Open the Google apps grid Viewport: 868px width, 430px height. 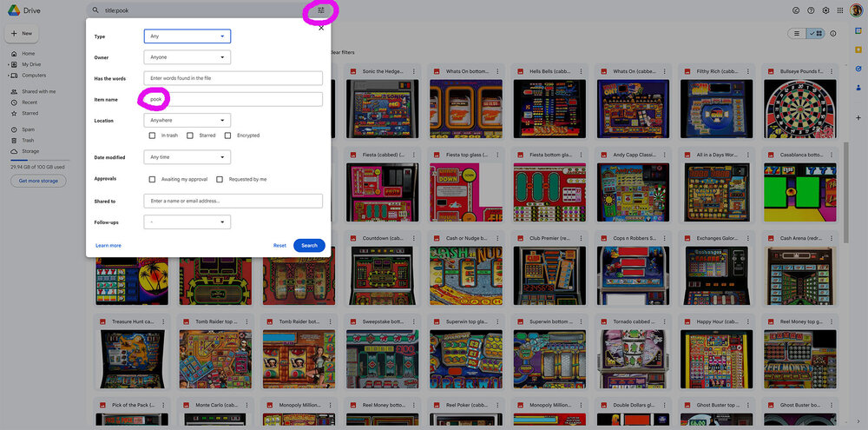click(840, 10)
